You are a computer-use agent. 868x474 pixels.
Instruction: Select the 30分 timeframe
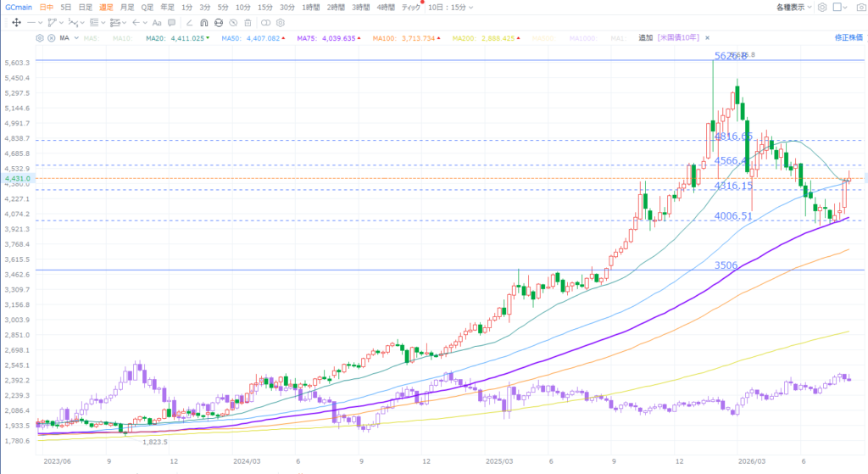point(287,7)
